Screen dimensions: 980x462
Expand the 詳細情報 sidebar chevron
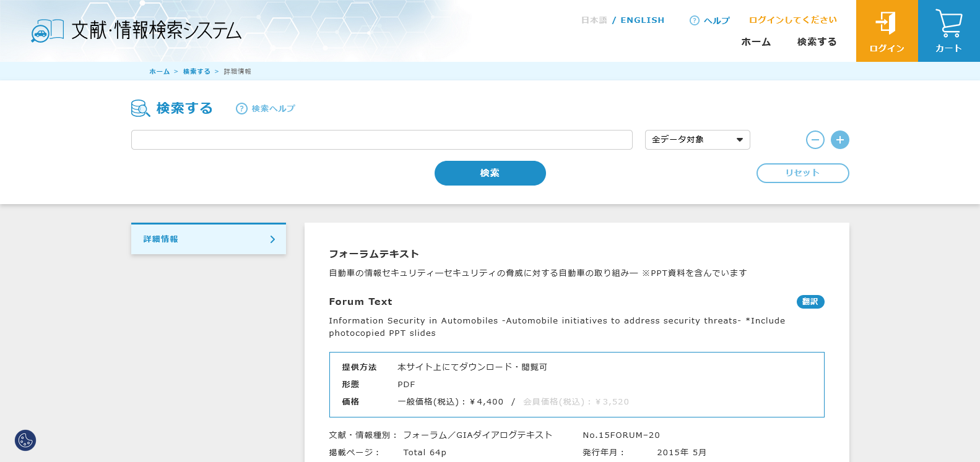pos(272,239)
